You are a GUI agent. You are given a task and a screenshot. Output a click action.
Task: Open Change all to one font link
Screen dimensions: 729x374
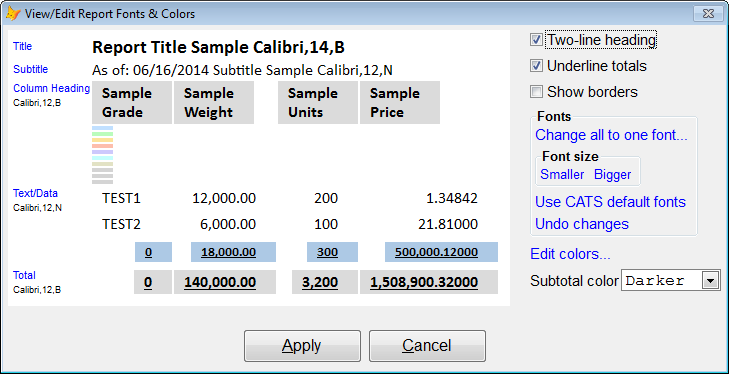click(x=611, y=135)
